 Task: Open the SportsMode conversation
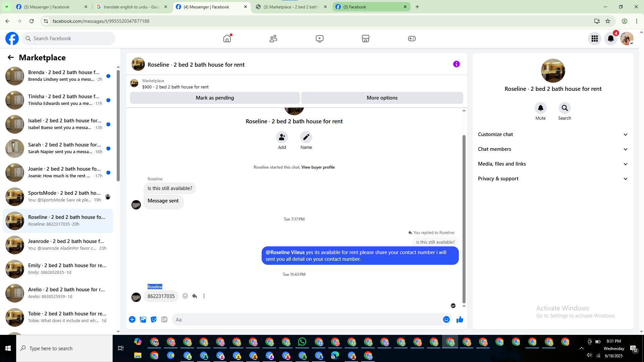coord(58,197)
